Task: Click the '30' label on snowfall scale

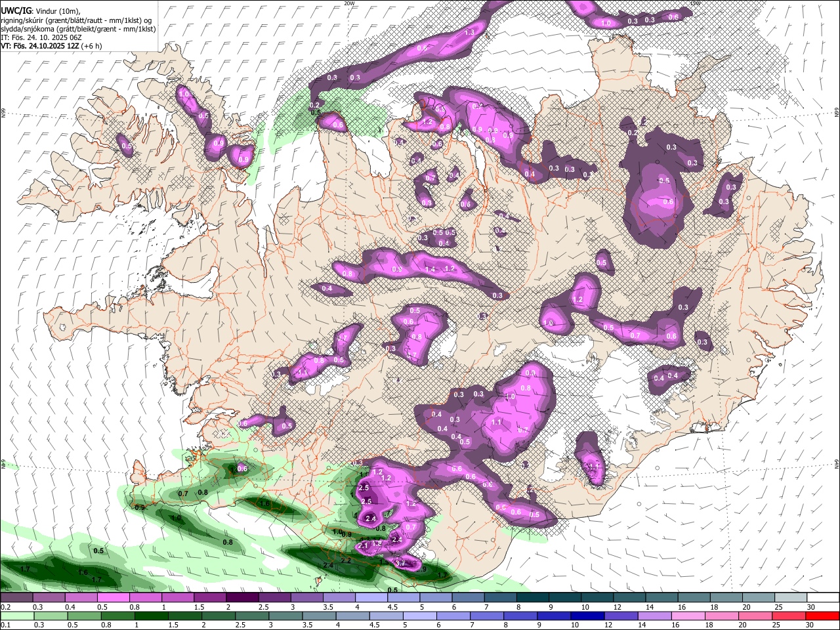Action: click(811, 607)
